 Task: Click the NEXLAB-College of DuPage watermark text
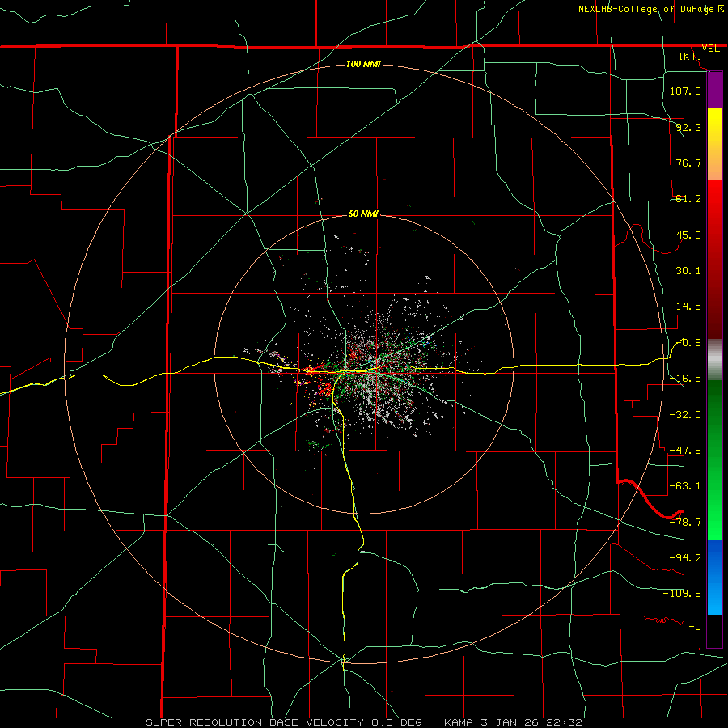650,9
